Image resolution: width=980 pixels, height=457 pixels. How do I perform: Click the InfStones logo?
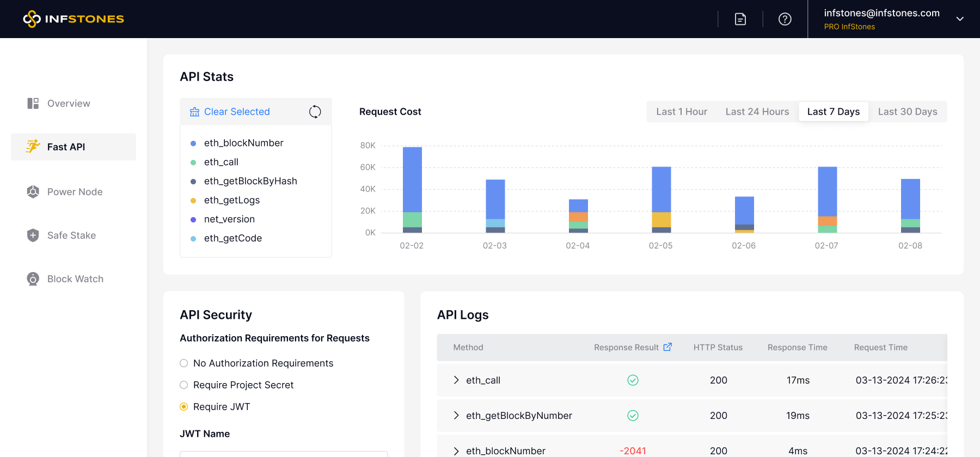coord(73,19)
